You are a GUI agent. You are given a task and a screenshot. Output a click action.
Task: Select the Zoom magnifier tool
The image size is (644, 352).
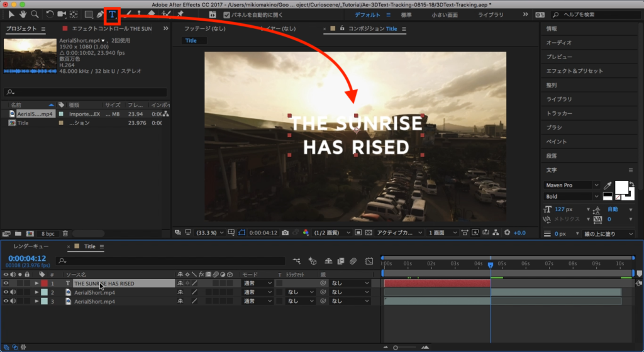pos(35,14)
